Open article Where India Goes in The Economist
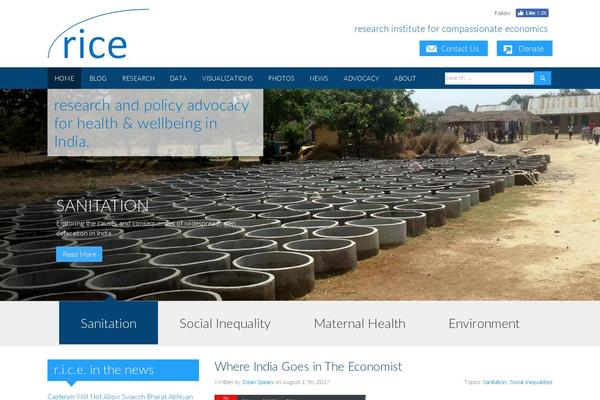 [x=308, y=367]
